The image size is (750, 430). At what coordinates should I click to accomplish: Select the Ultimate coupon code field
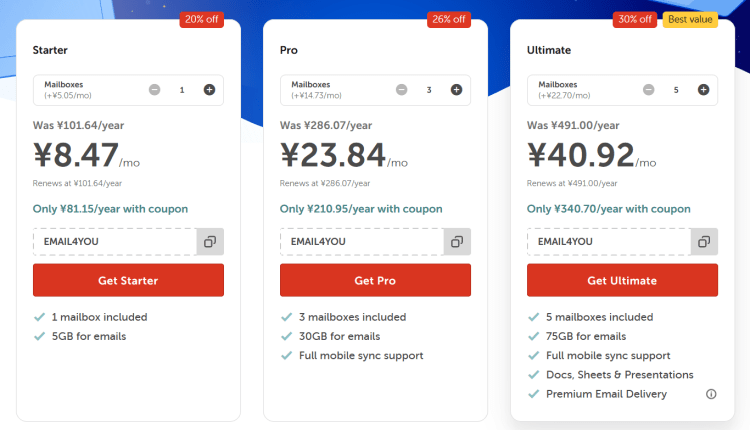pyautogui.click(x=609, y=242)
